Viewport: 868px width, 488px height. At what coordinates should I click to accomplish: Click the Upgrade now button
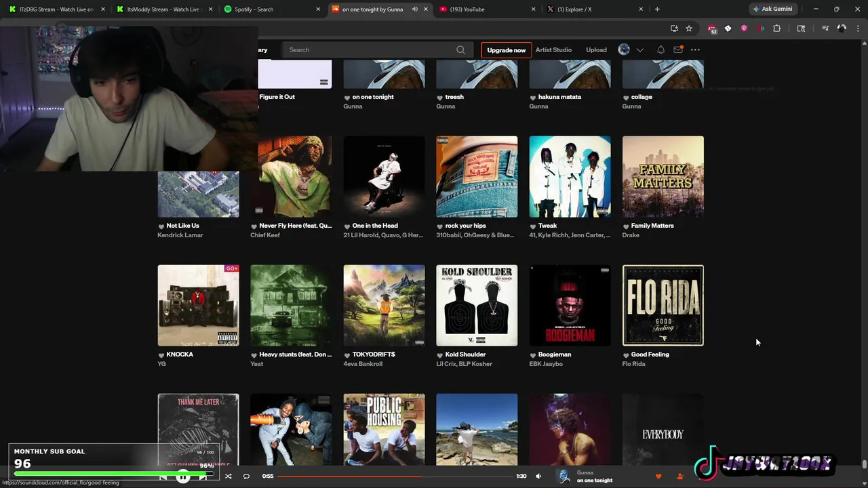(x=506, y=50)
